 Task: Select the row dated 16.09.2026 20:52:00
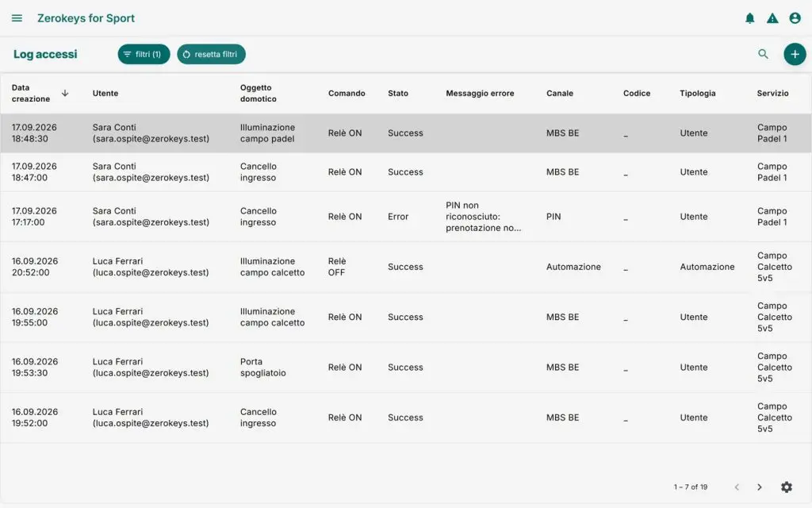coord(406,267)
